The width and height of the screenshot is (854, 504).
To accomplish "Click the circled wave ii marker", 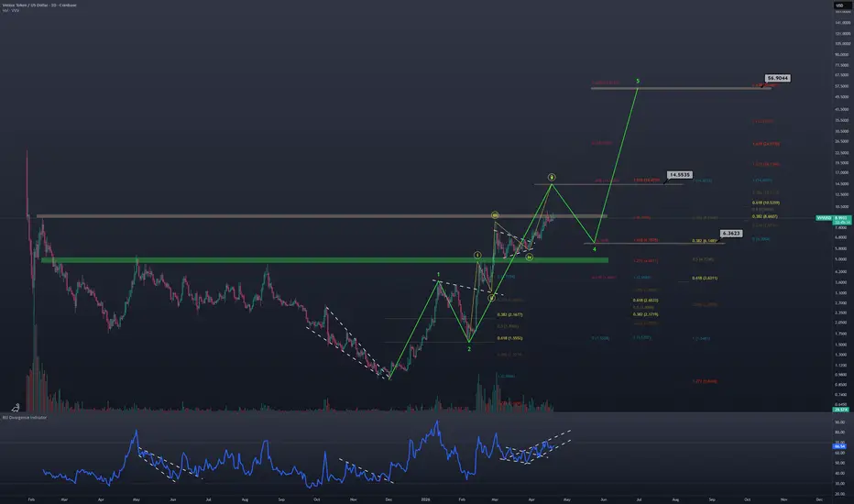I will click(491, 298).
